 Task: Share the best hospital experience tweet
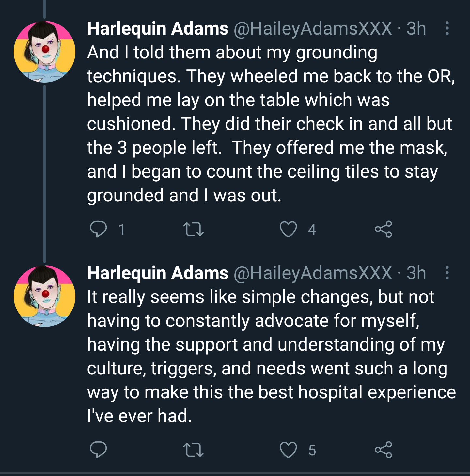[383, 450]
